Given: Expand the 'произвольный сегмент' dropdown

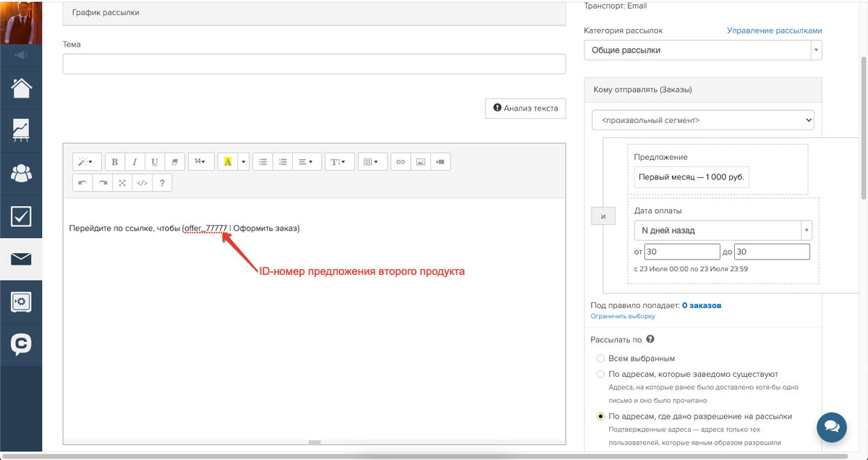Looking at the screenshot, I should pos(702,120).
